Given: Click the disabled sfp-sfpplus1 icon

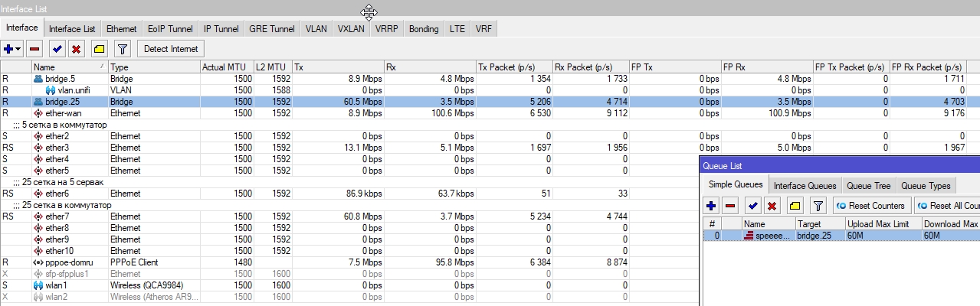Looking at the screenshot, I should tap(38, 274).
